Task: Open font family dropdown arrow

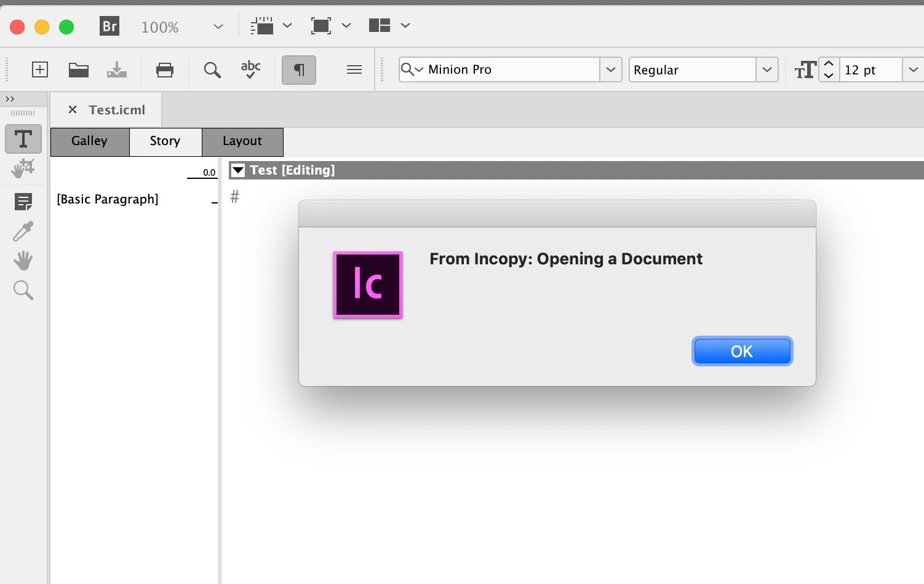Action: click(611, 69)
